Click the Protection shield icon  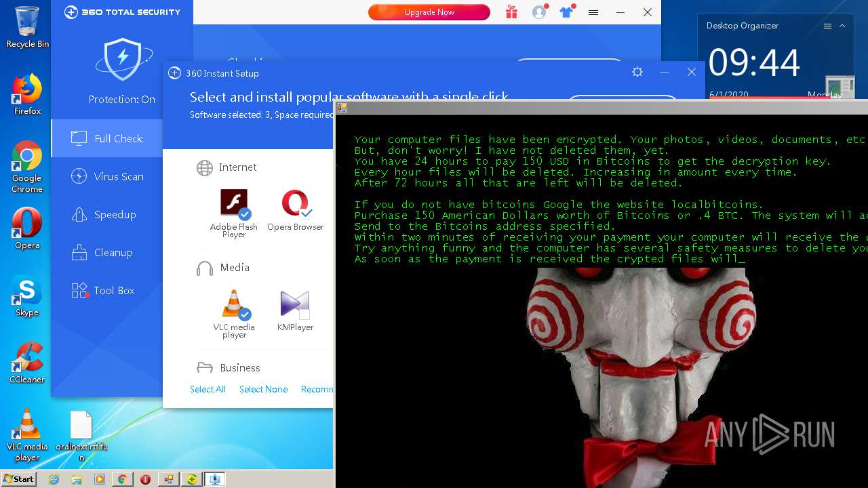click(x=122, y=59)
